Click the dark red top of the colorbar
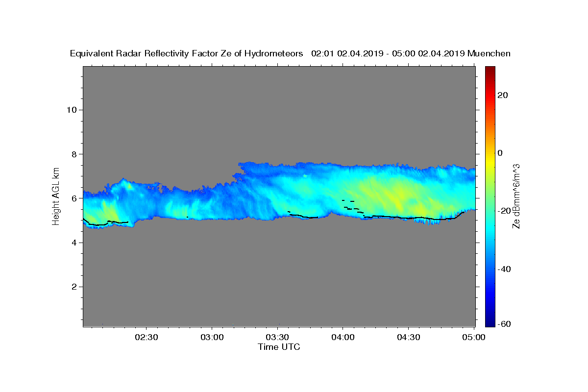588x392 pixels. (x=490, y=70)
